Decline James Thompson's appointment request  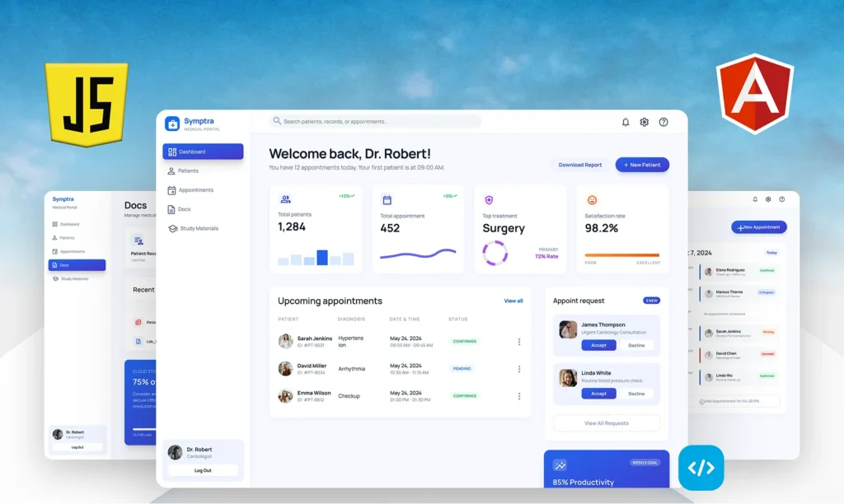click(x=636, y=345)
